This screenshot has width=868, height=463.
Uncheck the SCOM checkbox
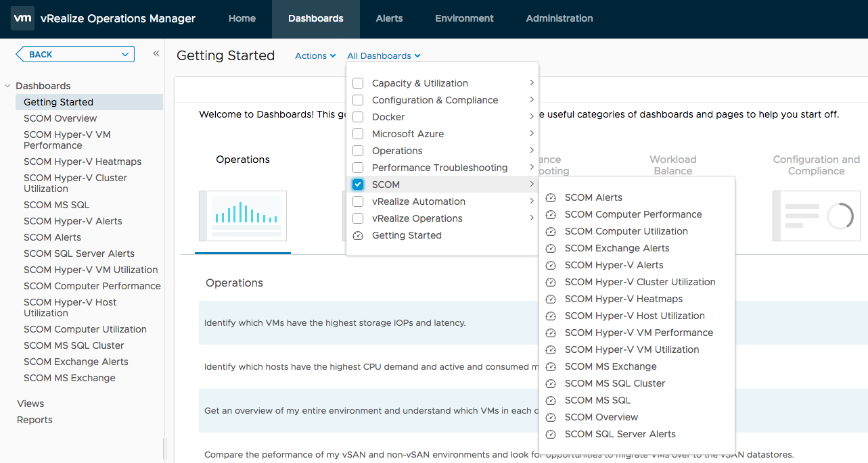[x=358, y=185]
